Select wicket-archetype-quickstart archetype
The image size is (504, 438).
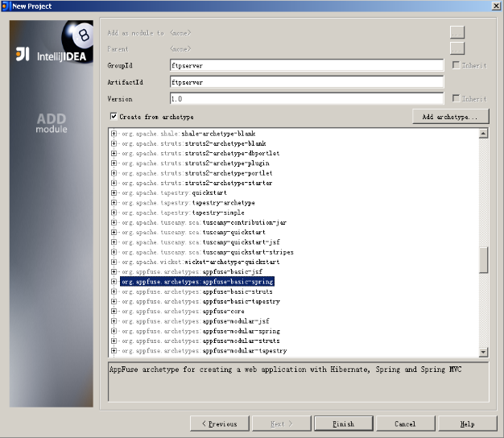[200, 262]
